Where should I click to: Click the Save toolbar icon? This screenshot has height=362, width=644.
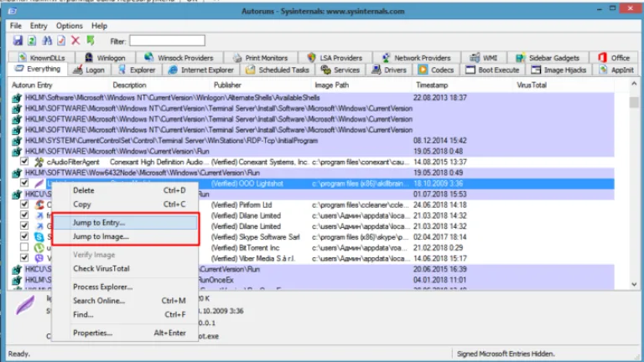(x=18, y=40)
